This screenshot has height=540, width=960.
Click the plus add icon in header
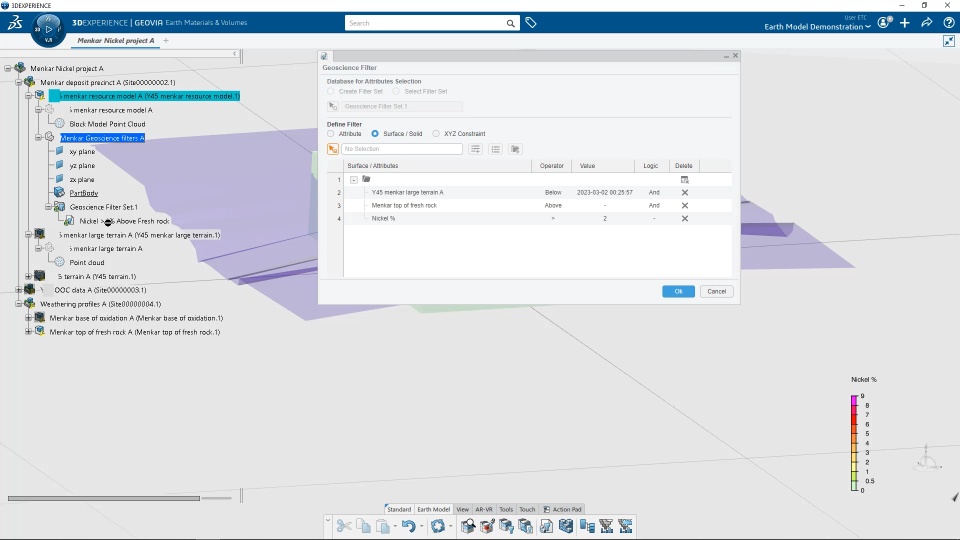905,23
